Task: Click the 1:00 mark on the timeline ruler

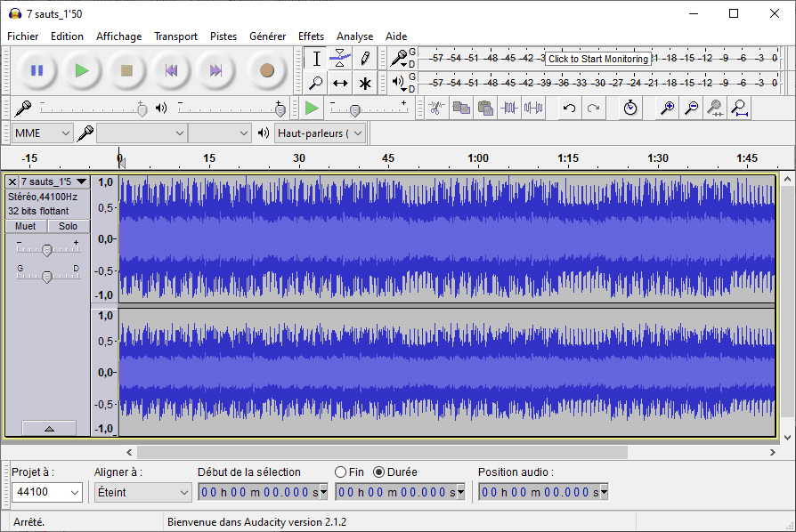Action: coord(478,158)
